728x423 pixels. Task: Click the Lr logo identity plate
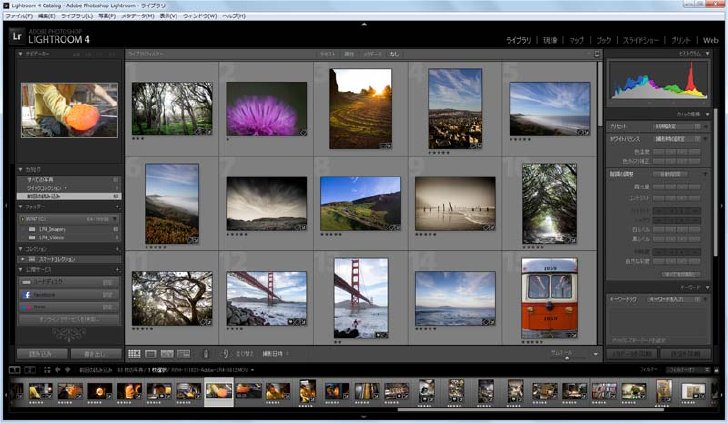pos(17,36)
